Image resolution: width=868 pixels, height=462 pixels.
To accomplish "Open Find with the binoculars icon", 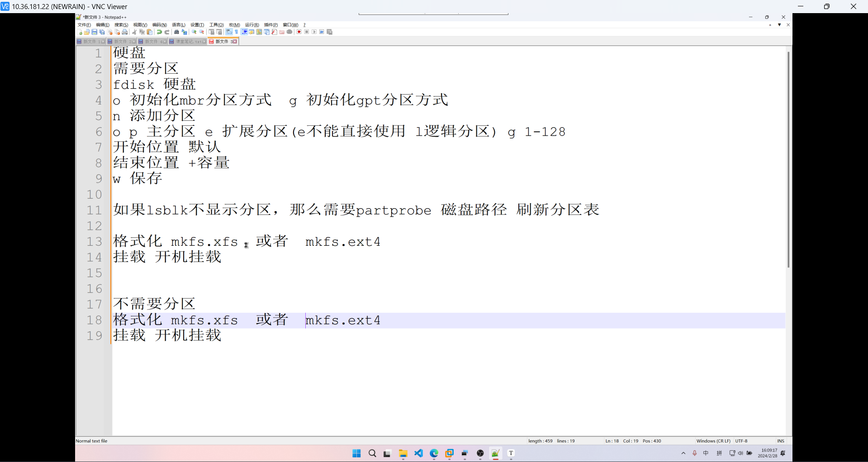I will [176, 32].
